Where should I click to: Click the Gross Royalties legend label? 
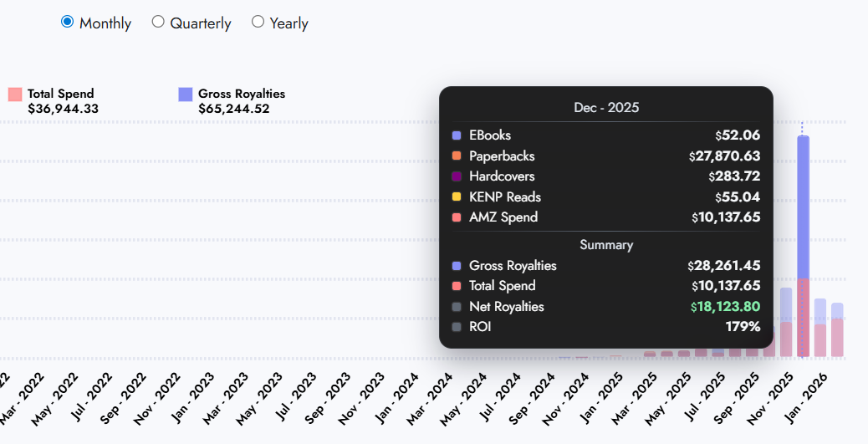(x=242, y=94)
